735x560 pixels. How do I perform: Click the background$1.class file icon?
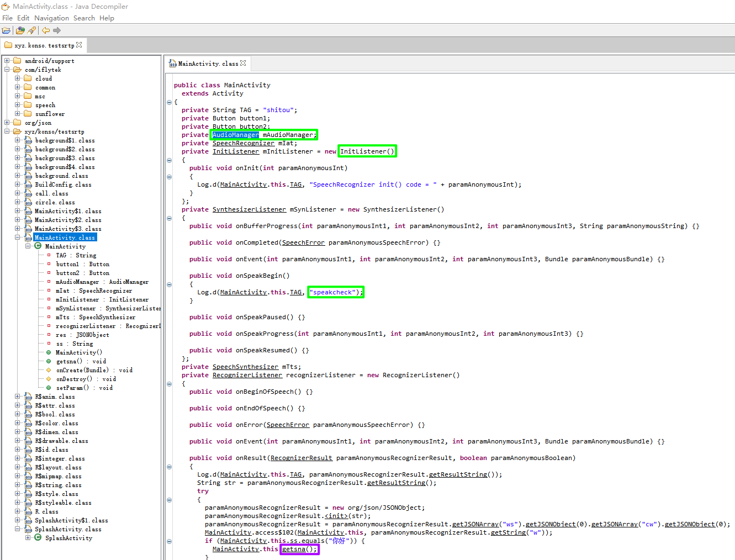click(x=28, y=140)
